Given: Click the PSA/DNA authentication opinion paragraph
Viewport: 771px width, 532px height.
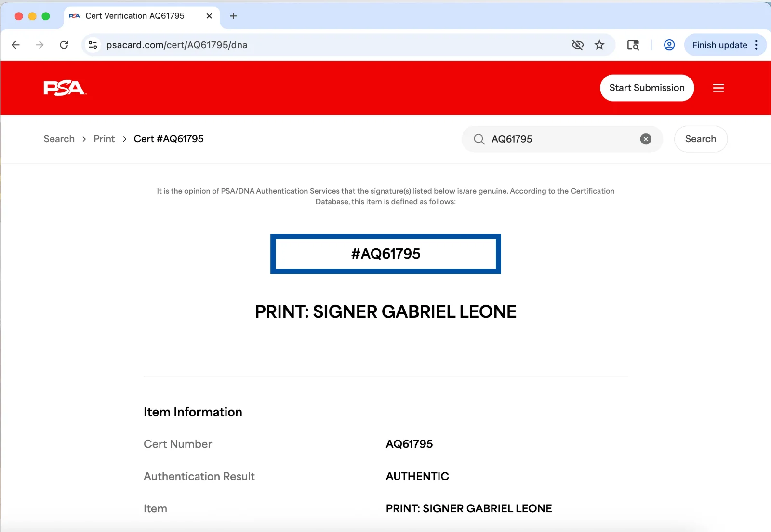Looking at the screenshot, I should pyautogui.click(x=385, y=196).
